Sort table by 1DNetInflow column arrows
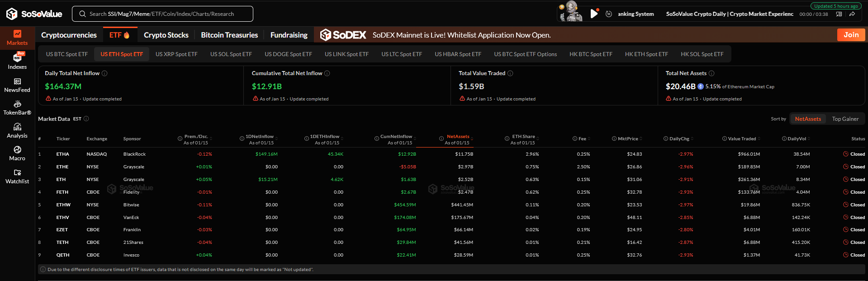 [x=276, y=138]
